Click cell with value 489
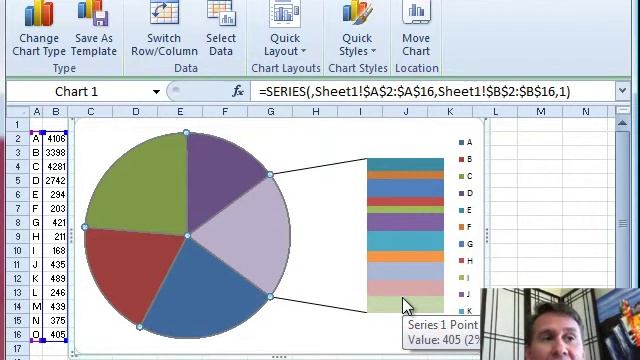The width and height of the screenshot is (640, 360). 56,278
